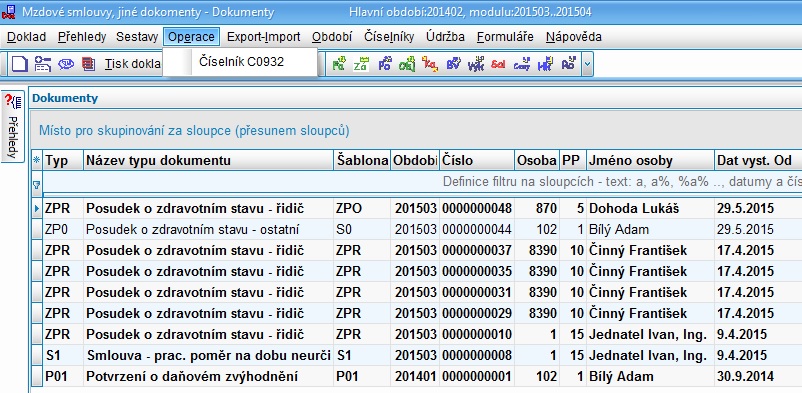Screen dimensions: 802x393
Task: Click the blue Cony toolbar icon
Action: (522, 64)
